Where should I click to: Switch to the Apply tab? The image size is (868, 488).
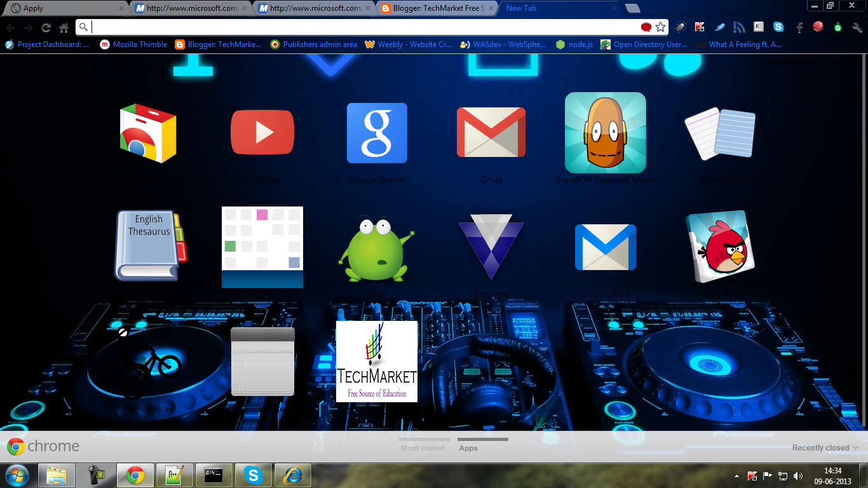[x=66, y=8]
